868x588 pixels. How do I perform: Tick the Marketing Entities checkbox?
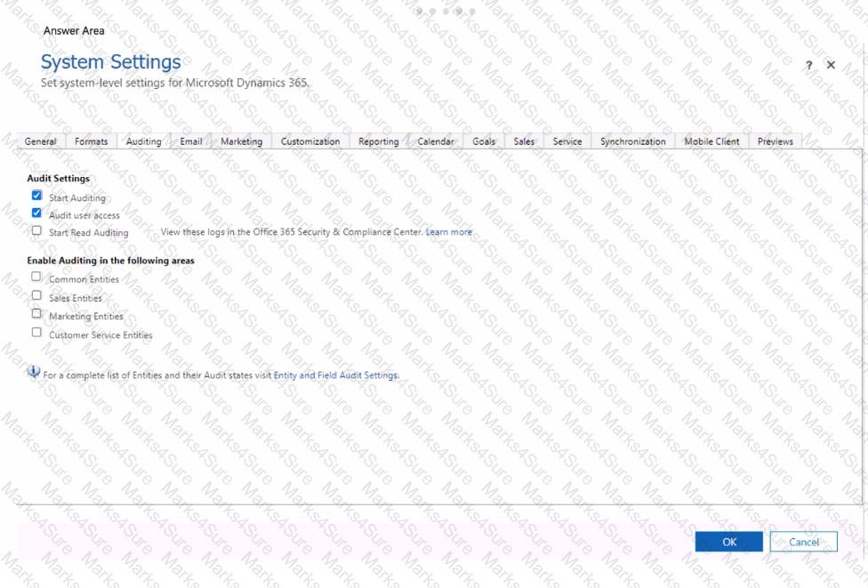point(36,314)
